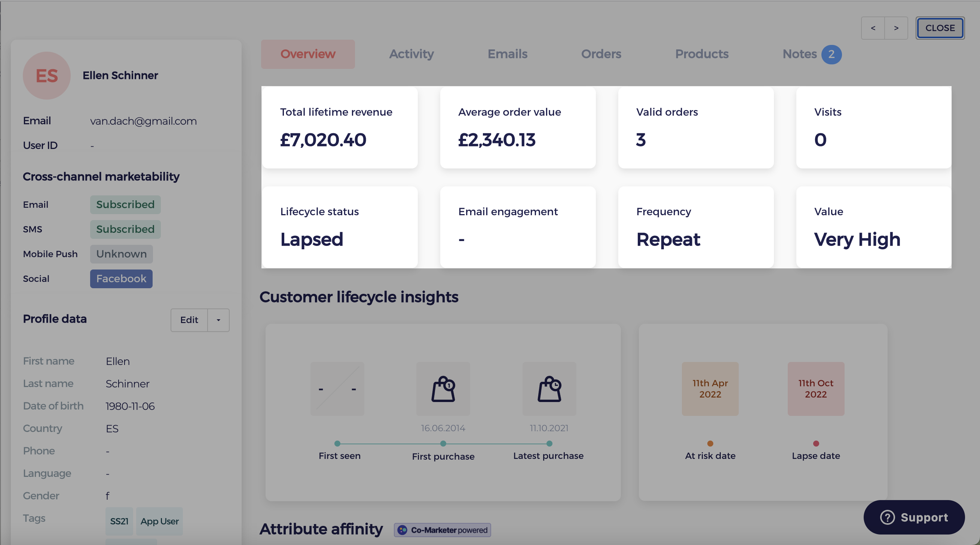The height and width of the screenshot is (545, 980).
Task: Open the Edit dropdown arrow
Action: [x=218, y=320]
